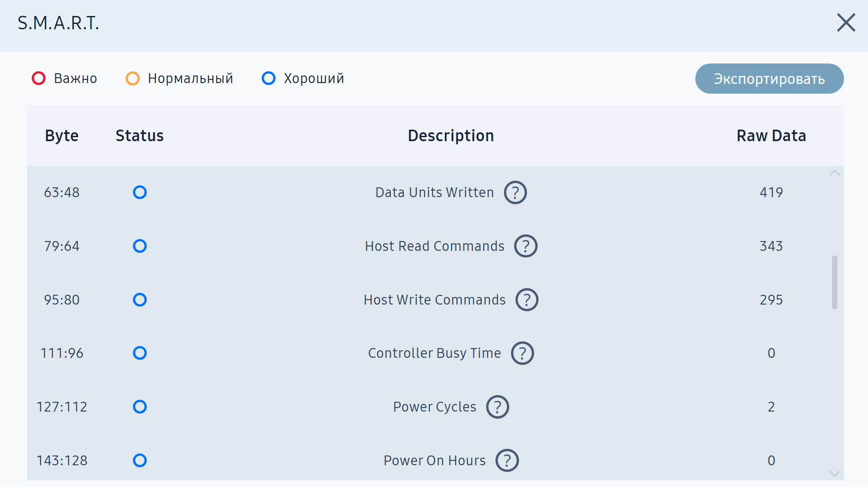Open help for Host Write Commands
Viewport: 868px width, 487px height.
click(x=527, y=300)
